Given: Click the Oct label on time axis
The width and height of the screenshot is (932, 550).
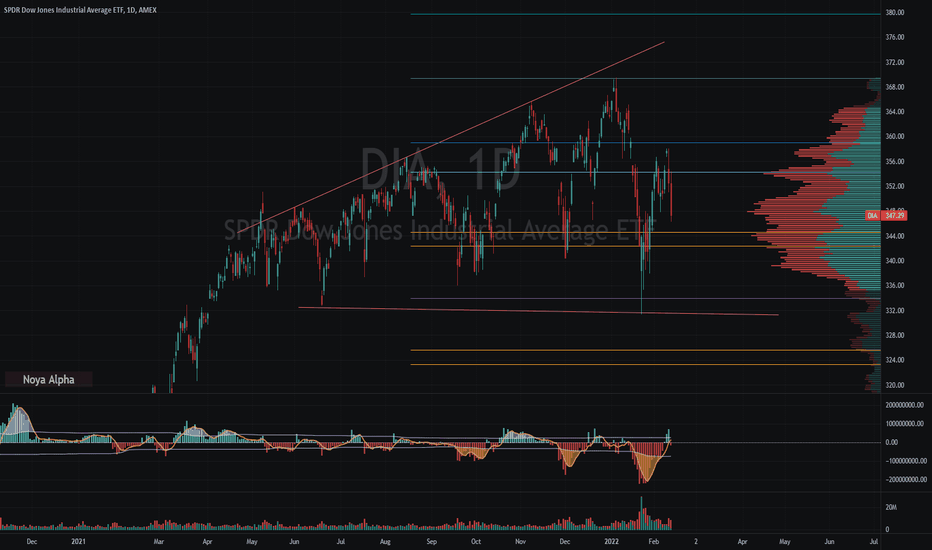Looking at the screenshot, I should [476, 542].
